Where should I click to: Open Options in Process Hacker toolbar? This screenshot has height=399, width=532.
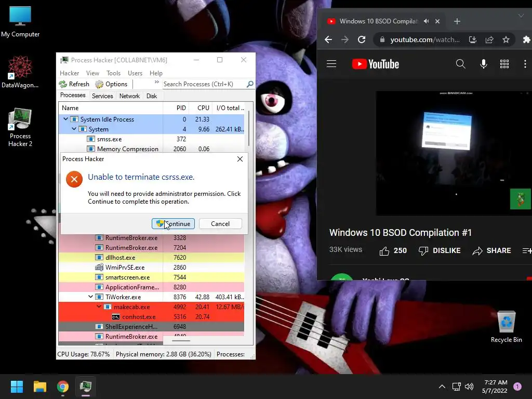tap(111, 84)
